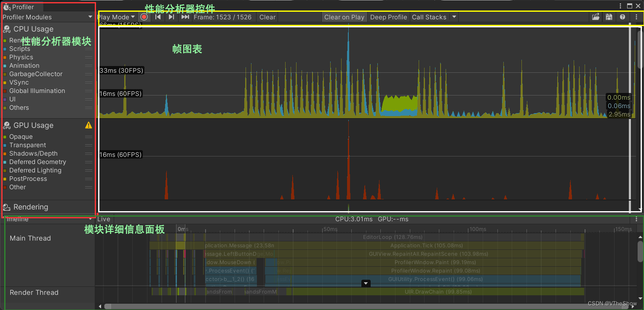644x310 pixels.
Task: Click the color swatch next to Scripts
Action: tap(5, 49)
